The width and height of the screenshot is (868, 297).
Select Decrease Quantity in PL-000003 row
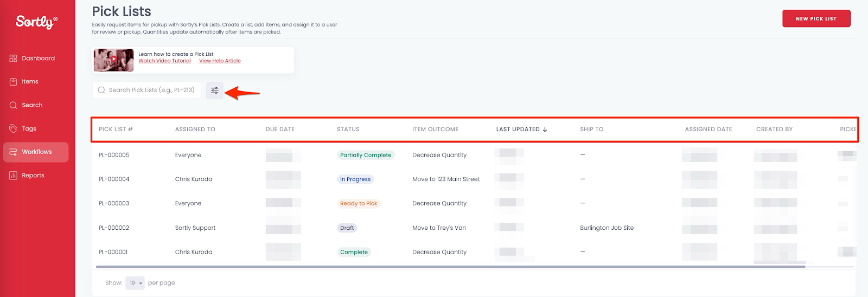(439, 204)
